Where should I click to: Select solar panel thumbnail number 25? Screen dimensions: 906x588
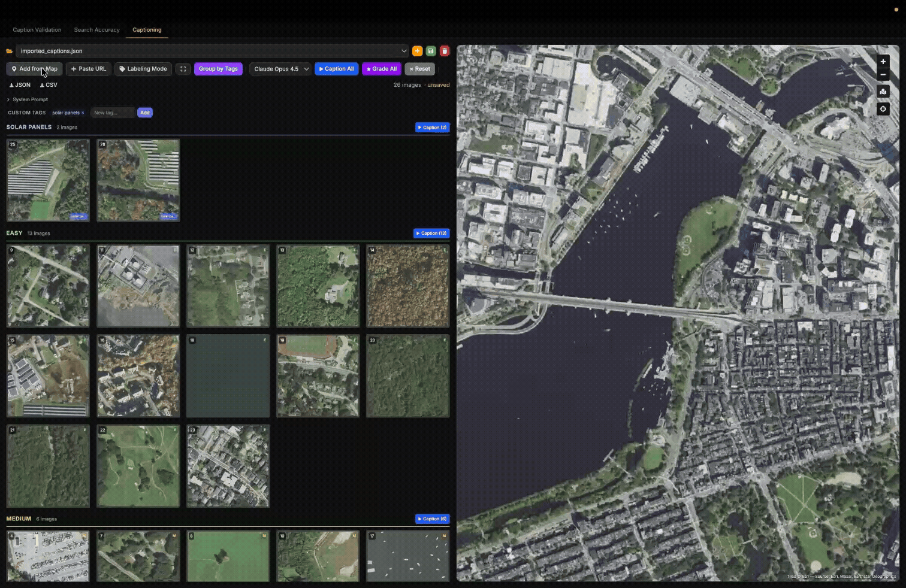point(48,180)
